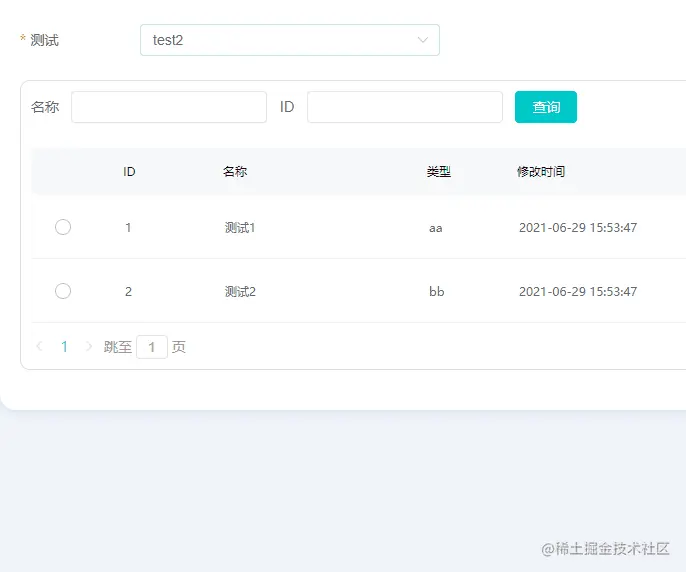Click the dropdown chevron arrow icon

pyautogui.click(x=423, y=40)
